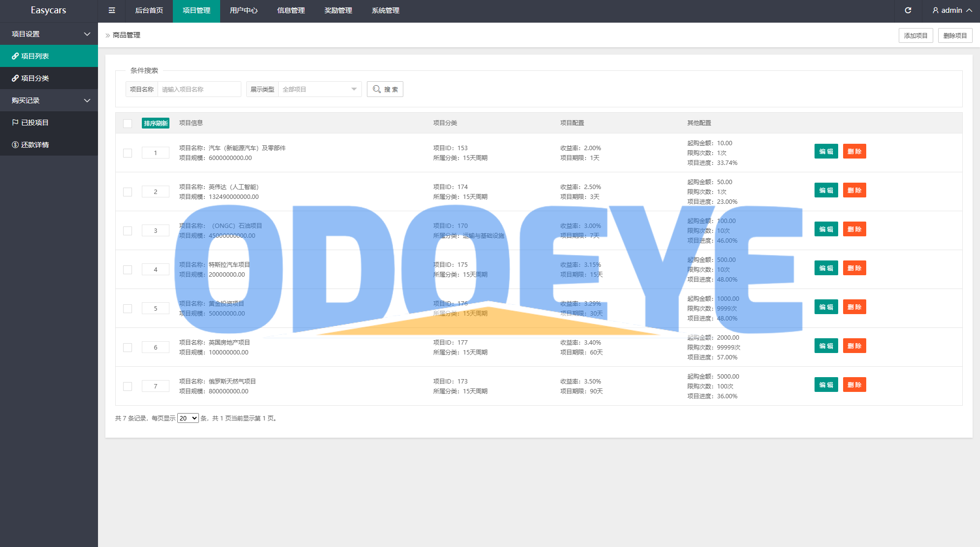Click the magnifier search button
980x547 pixels.
(x=385, y=89)
